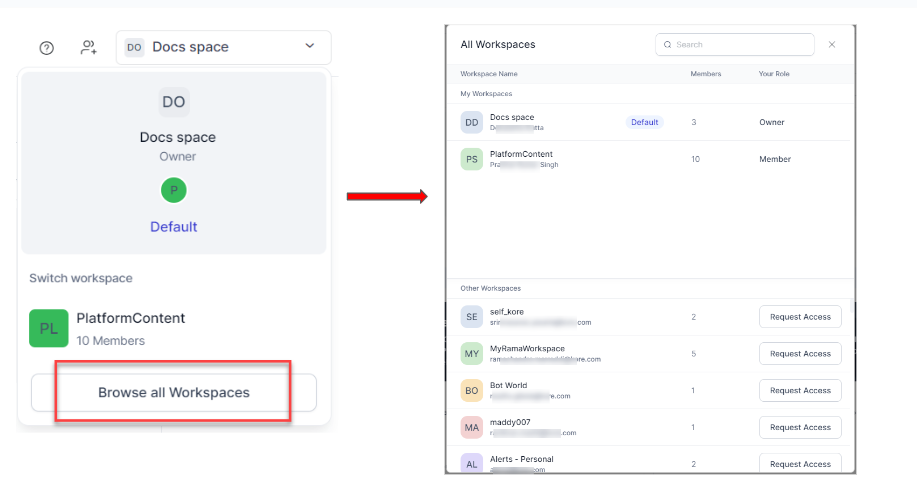Click the Default badge on Docs space
The width and height of the screenshot is (917, 500).
(x=644, y=122)
